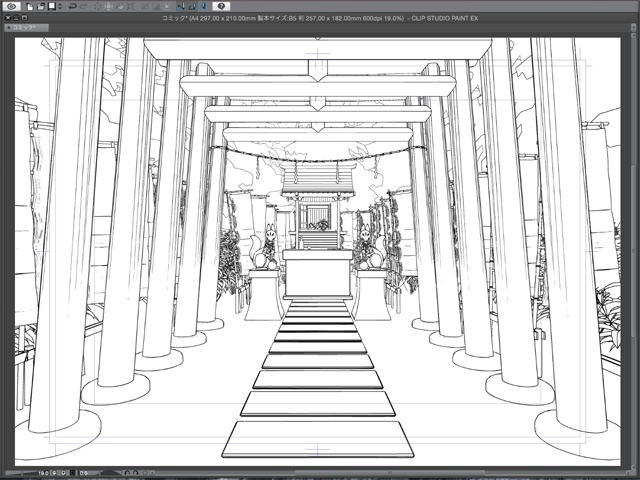Click the Scale/Rotate transform icon
This screenshot has height=480, width=640.
point(130,6)
